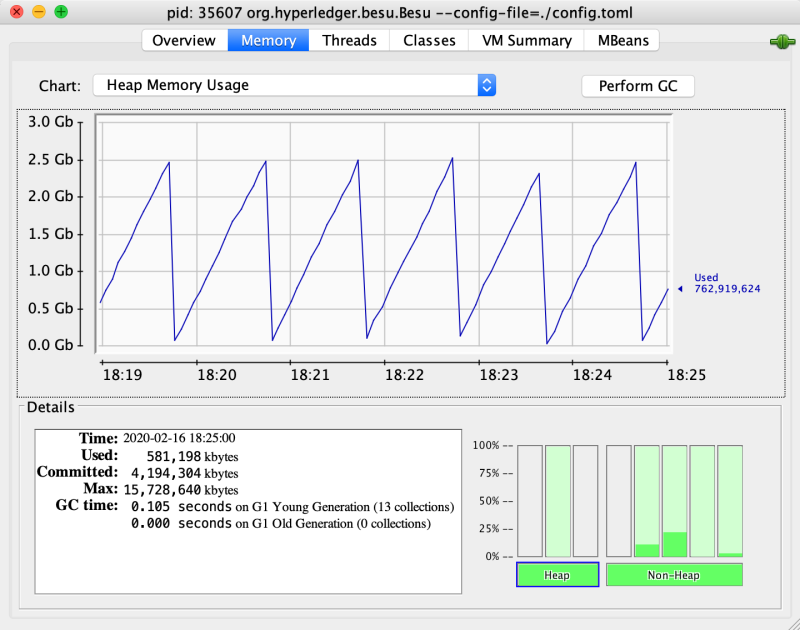The width and height of the screenshot is (800, 630).
Task: Open the VM Summary tab
Action: tap(523, 41)
